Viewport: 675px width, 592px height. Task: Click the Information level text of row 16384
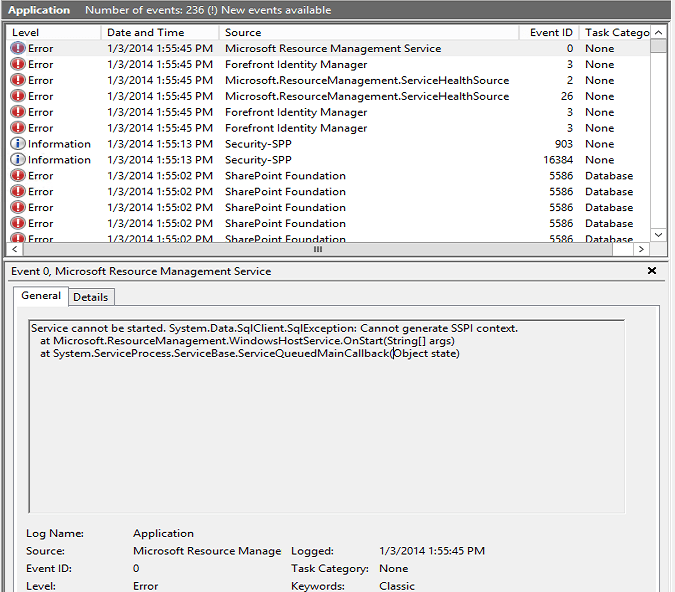(59, 160)
